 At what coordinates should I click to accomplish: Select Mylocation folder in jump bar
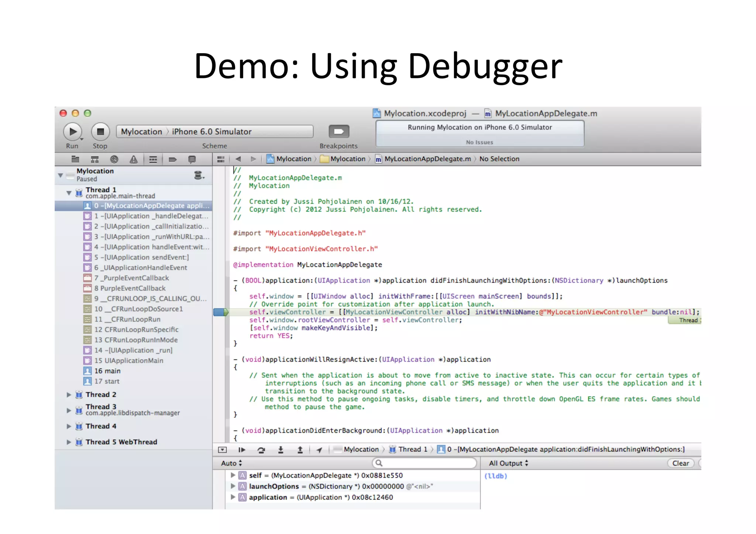click(343, 159)
